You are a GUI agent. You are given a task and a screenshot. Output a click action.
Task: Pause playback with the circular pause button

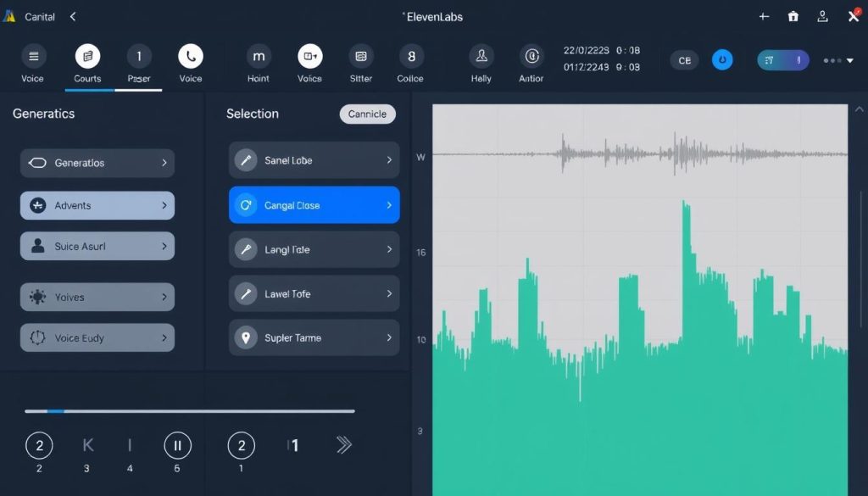pos(177,444)
